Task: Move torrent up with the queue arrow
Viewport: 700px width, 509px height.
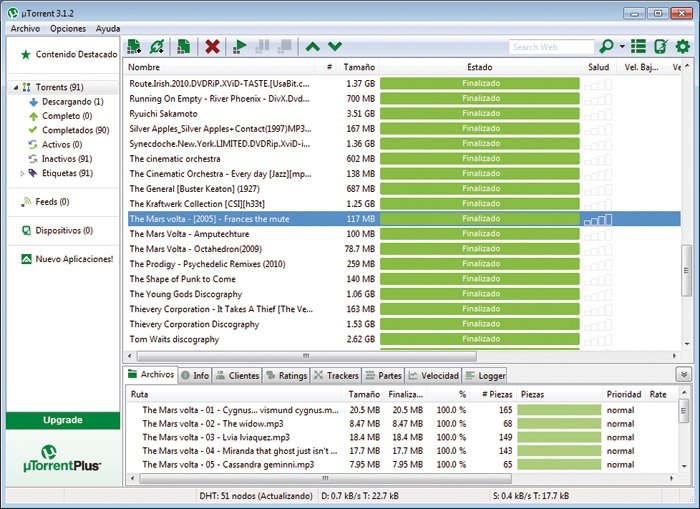Action: coord(312,46)
